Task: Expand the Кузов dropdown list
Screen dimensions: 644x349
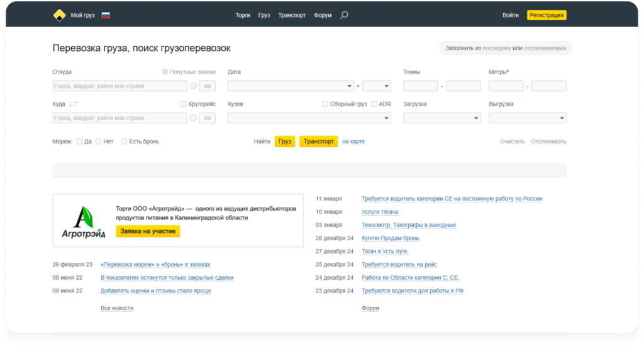Action: pos(309,118)
